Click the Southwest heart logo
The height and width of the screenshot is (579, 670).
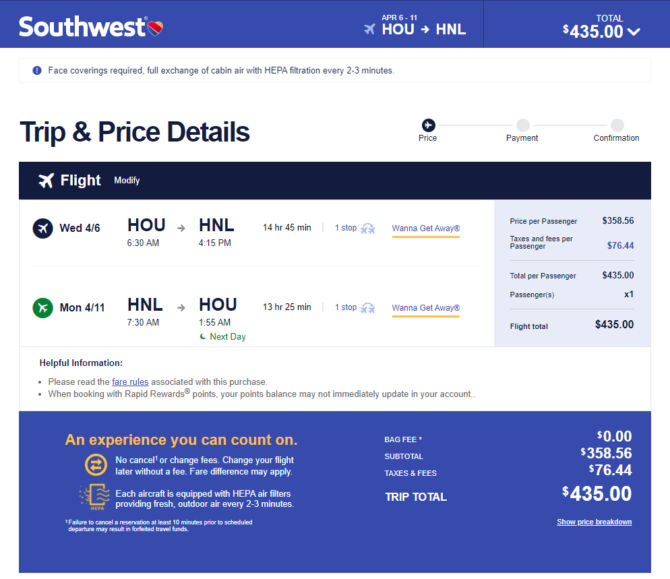click(x=156, y=28)
